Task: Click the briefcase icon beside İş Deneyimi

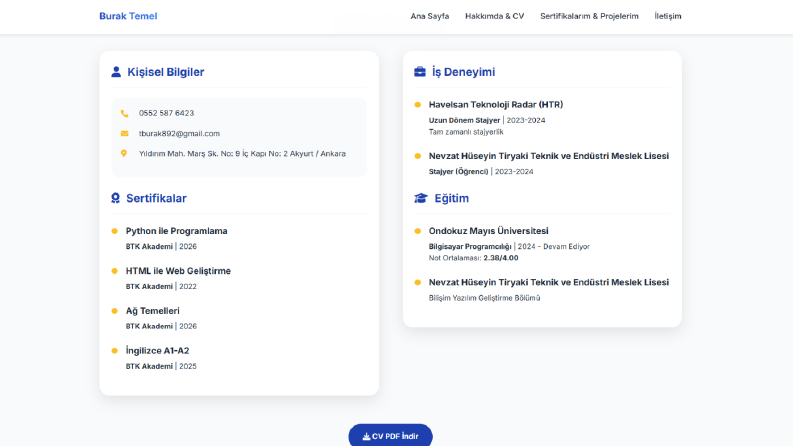Action: [x=420, y=72]
